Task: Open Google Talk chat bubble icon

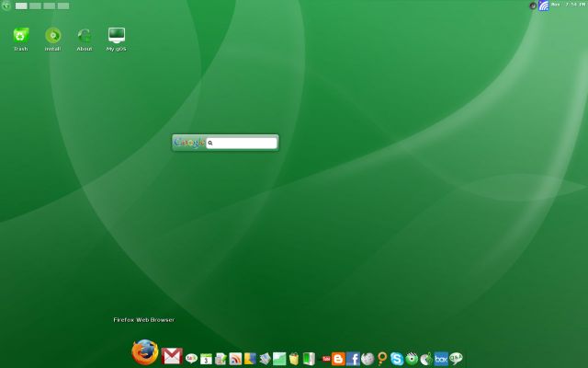Action: click(x=191, y=359)
